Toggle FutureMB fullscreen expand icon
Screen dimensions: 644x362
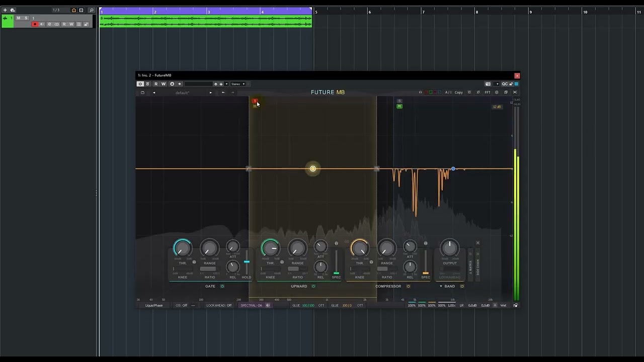515,92
